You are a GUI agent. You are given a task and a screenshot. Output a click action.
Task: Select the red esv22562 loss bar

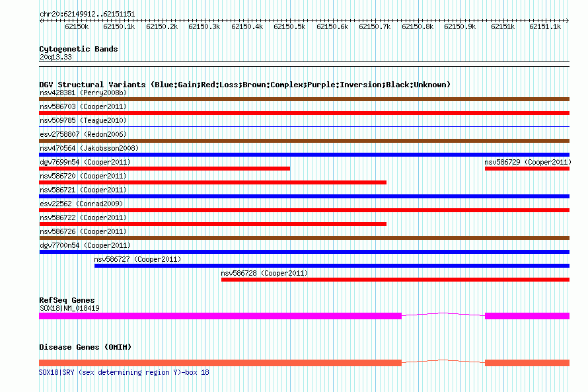click(x=304, y=210)
